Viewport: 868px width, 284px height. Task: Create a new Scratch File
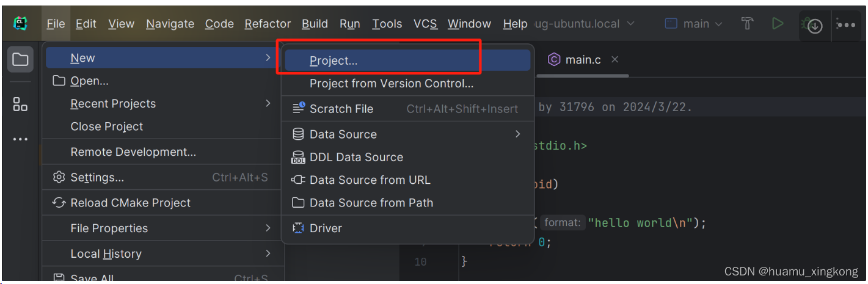[341, 109]
